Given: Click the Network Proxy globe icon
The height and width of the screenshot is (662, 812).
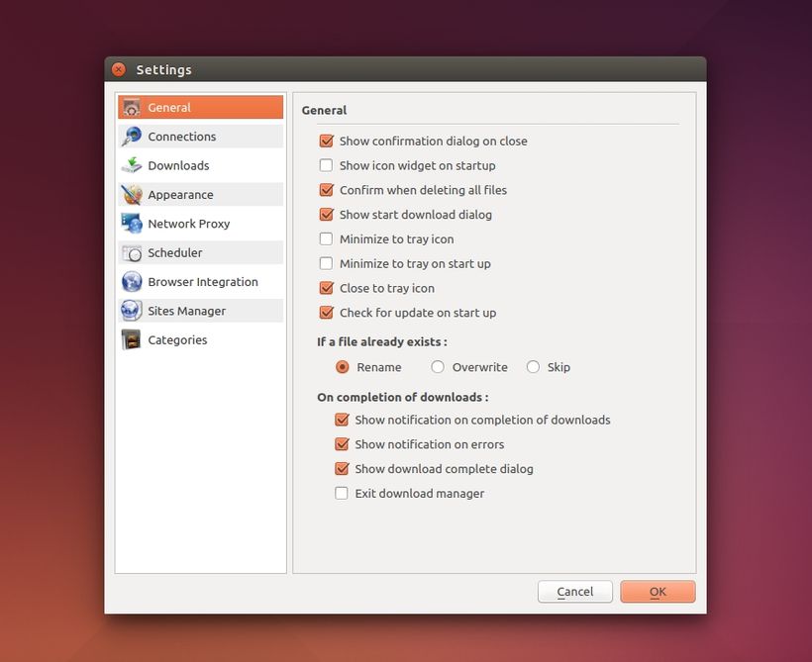Looking at the screenshot, I should tap(132, 224).
